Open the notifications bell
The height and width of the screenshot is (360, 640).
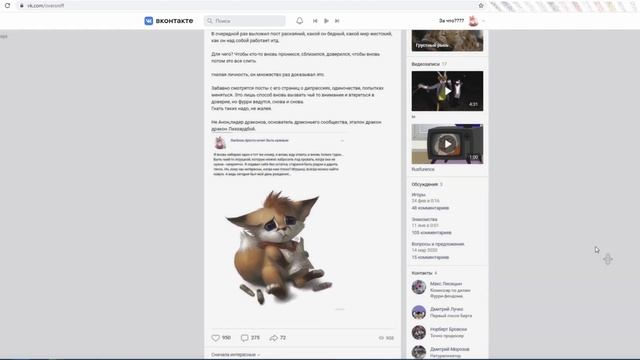(300, 21)
